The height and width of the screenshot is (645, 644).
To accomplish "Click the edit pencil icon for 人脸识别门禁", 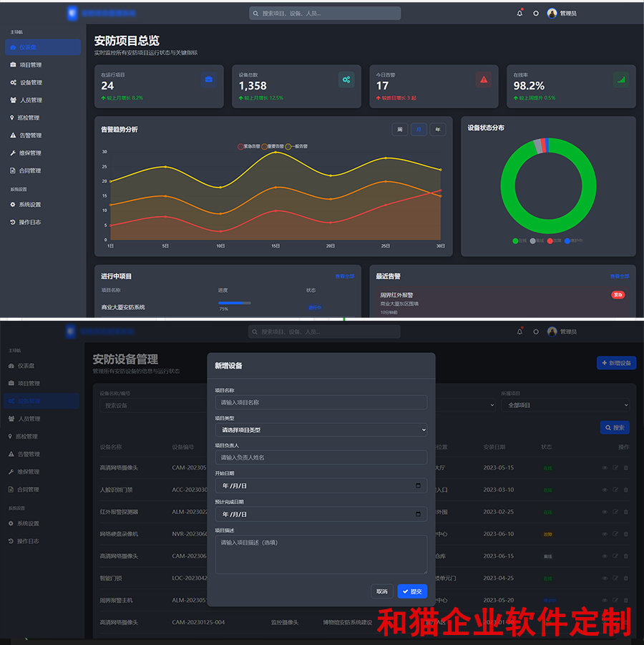I will 615,490.
